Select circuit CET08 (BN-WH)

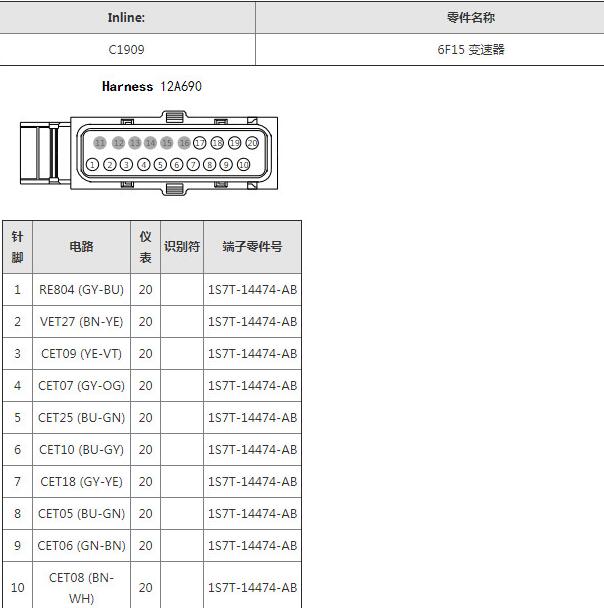[x=81, y=588]
